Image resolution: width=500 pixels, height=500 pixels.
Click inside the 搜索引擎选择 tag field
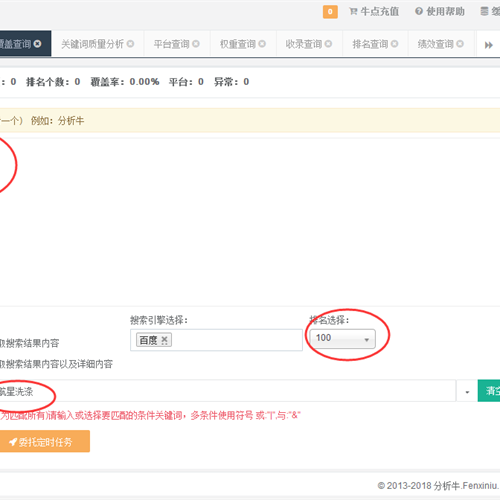pyautogui.click(x=216, y=340)
